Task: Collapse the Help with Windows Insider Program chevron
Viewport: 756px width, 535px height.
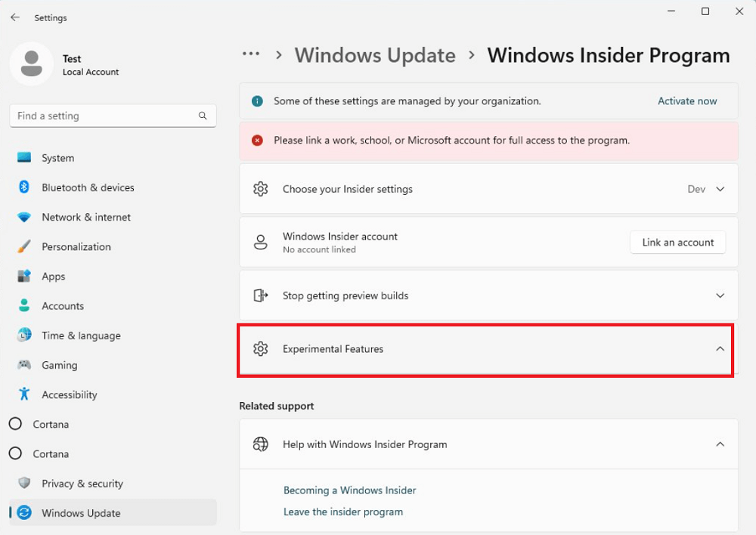Action: [x=720, y=444]
